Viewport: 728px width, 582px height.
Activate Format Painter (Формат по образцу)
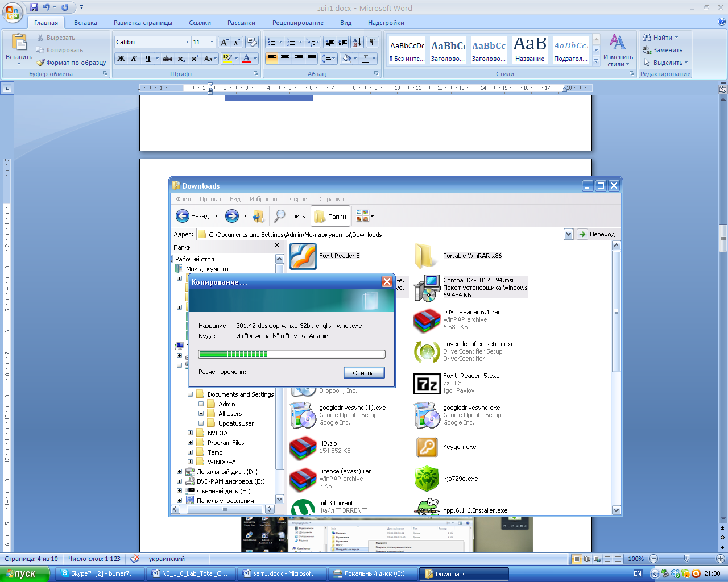tap(71, 63)
